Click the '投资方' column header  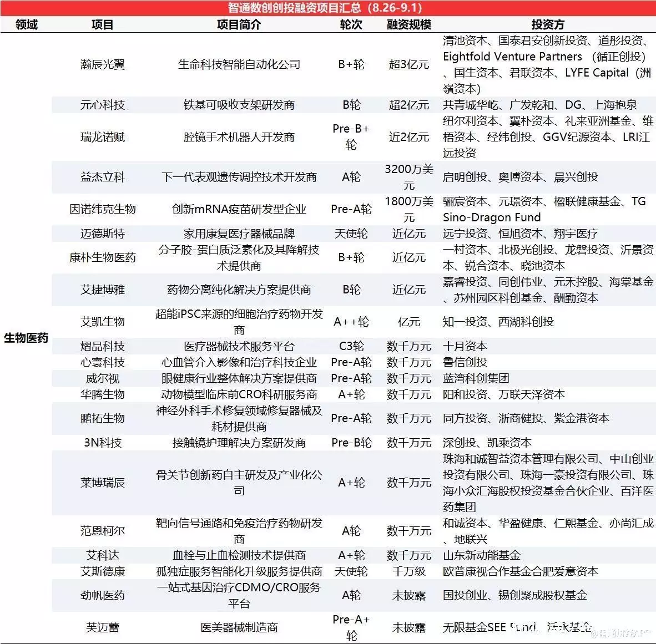(x=548, y=24)
